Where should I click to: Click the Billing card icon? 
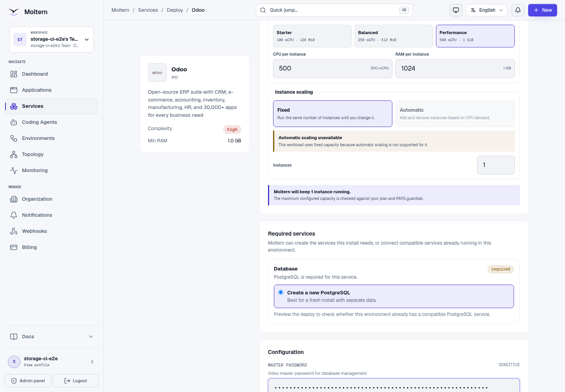click(14, 247)
